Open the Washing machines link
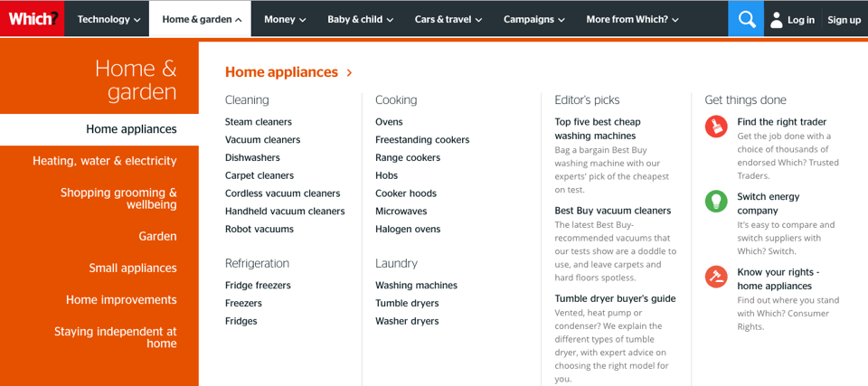Image resolution: width=868 pixels, height=386 pixels. 416,286
